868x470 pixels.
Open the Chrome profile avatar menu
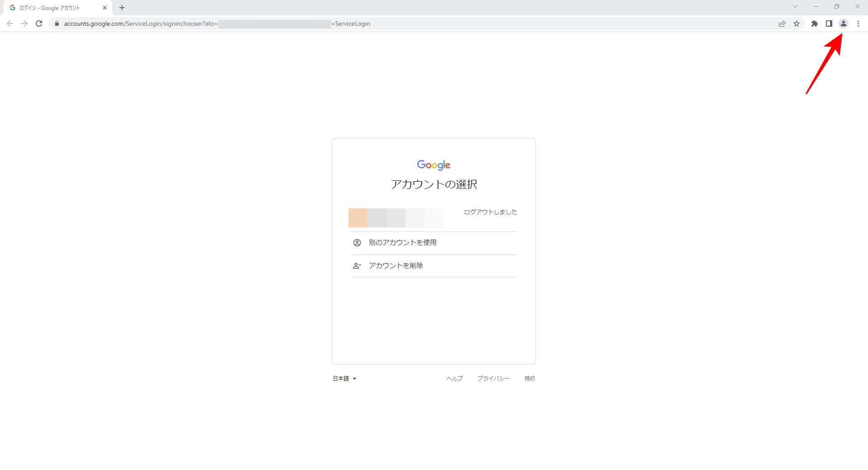pos(843,23)
